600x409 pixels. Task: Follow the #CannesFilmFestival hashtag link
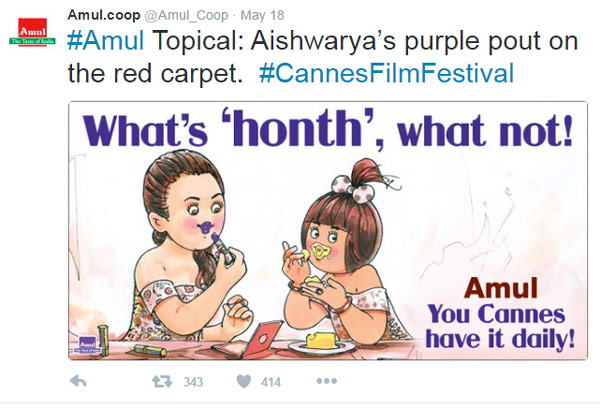click(386, 73)
